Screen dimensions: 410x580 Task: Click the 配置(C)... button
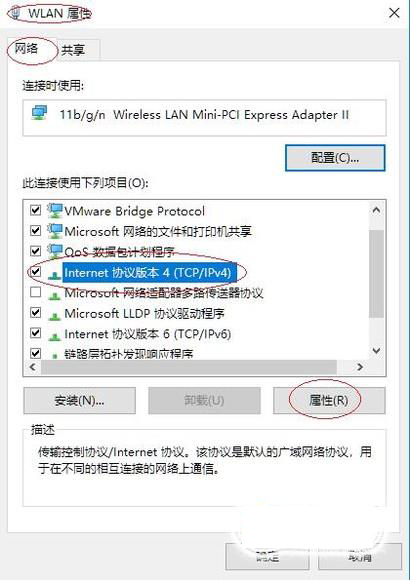point(335,158)
